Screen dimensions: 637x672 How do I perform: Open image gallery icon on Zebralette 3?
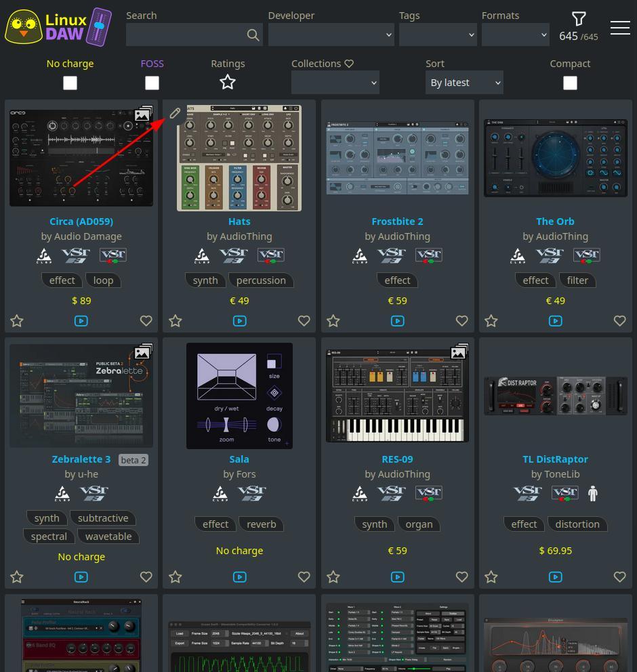143,352
